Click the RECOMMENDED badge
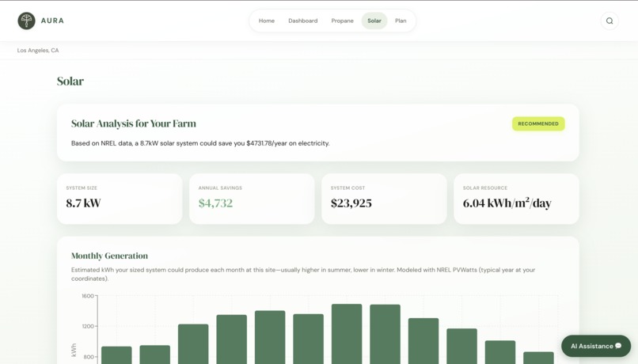Image resolution: width=638 pixels, height=364 pixels. tap(538, 123)
